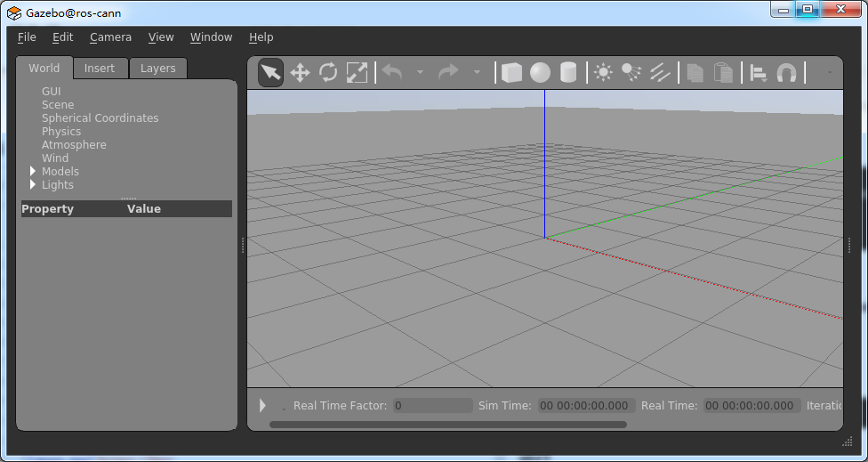
Task: Click the Redo arrow
Action: coord(448,72)
